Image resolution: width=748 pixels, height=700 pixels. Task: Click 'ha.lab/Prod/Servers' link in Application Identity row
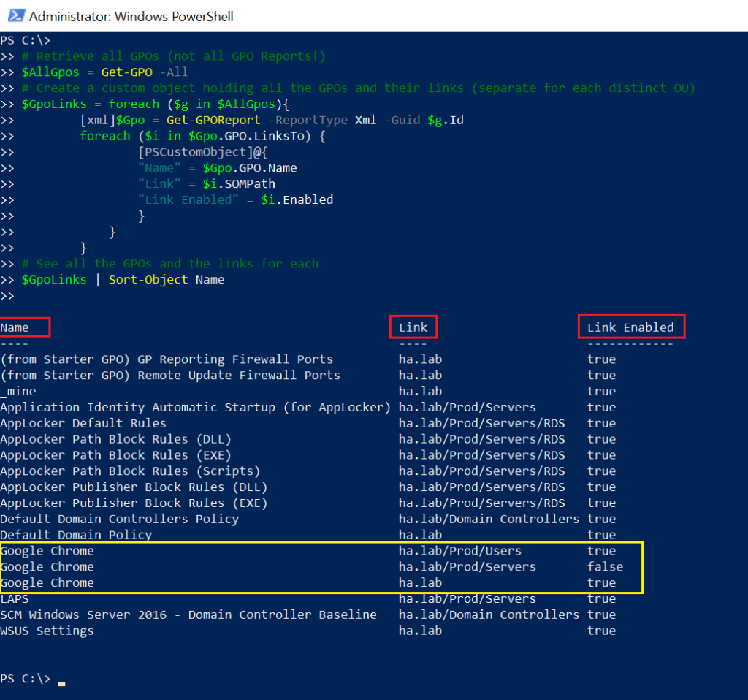467,408
